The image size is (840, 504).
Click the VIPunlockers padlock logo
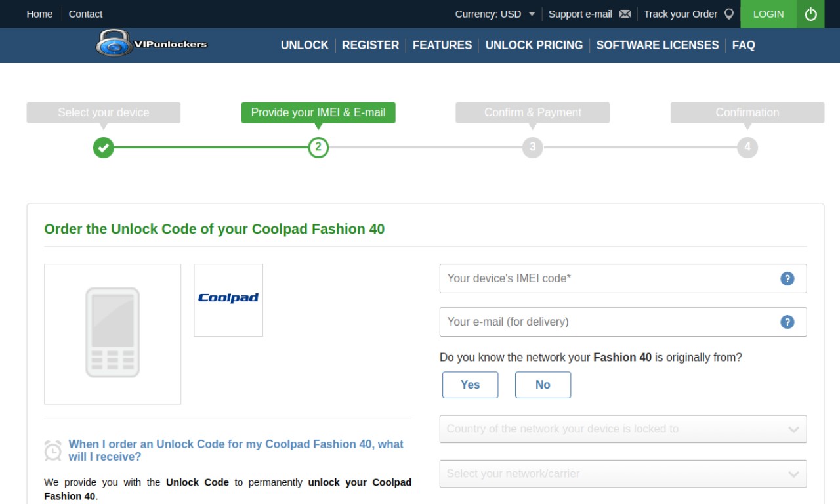[152, 43]
